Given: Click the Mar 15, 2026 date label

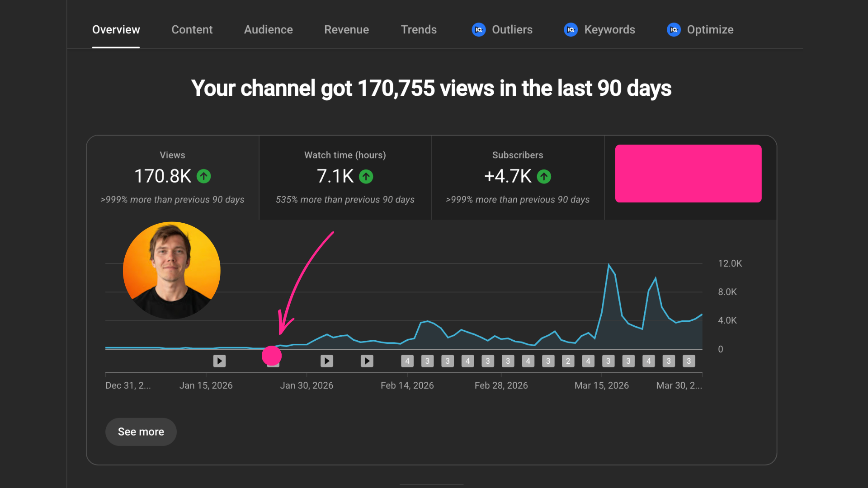Looking at the screenshot, I should [x=602, y=385].
